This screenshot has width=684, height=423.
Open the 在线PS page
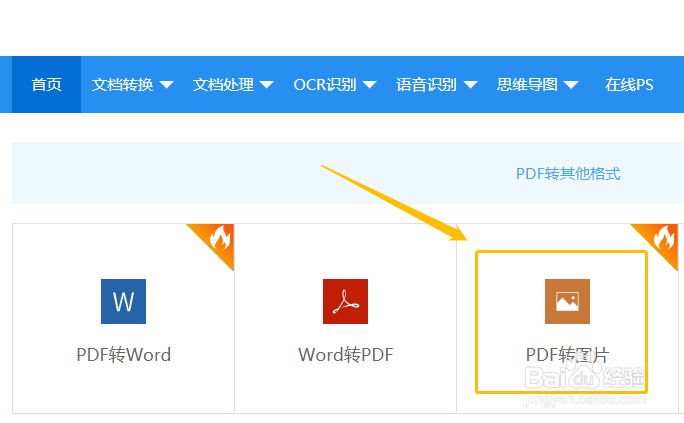[629, 85]
